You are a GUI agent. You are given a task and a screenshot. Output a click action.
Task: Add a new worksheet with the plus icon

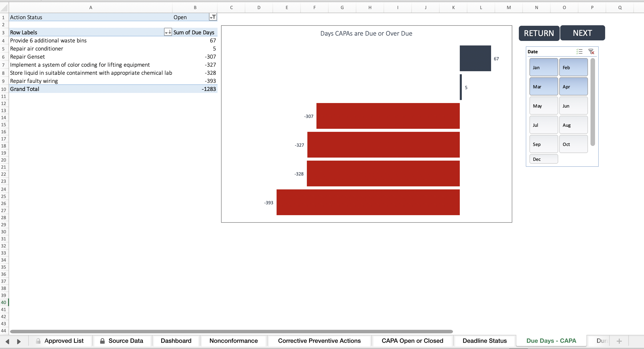[x=619, y=341]
